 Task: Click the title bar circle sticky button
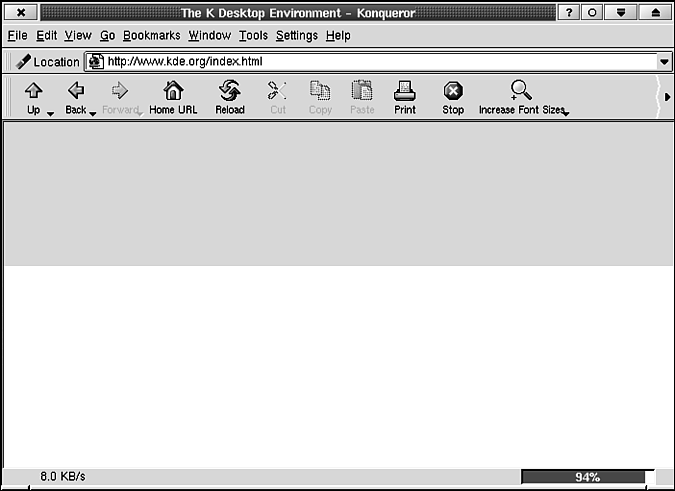coord(592,12)
